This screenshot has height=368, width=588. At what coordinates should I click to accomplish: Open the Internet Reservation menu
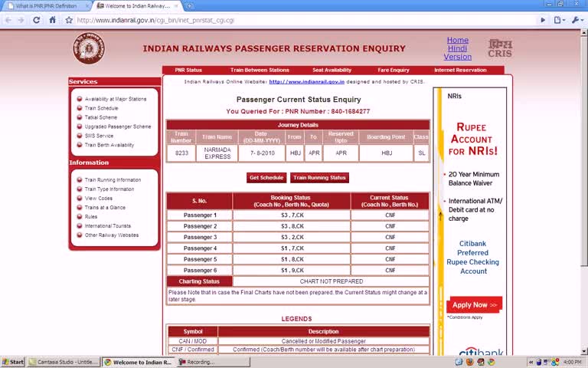(460, 71)
